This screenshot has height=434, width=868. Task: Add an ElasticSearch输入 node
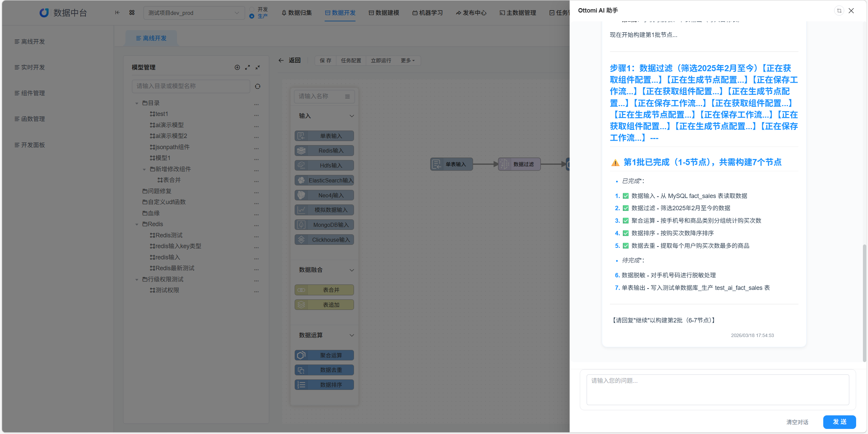(x=324, y=180)
